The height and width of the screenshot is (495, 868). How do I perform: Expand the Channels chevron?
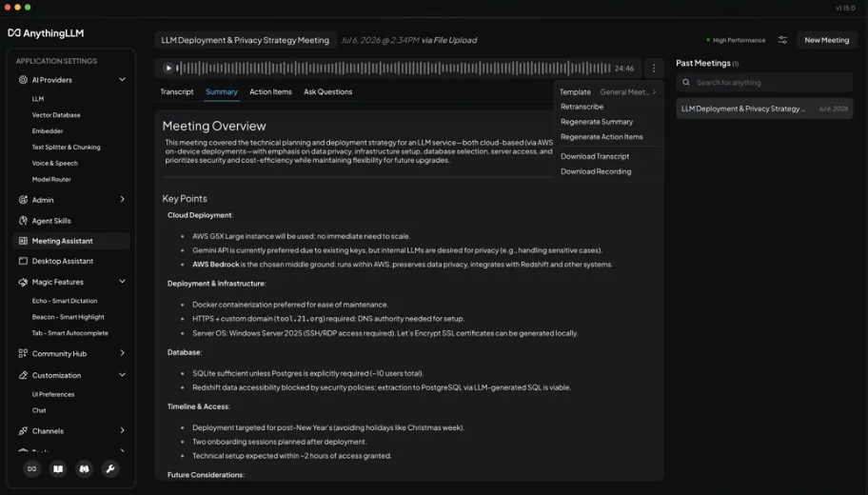coord(123,430)
